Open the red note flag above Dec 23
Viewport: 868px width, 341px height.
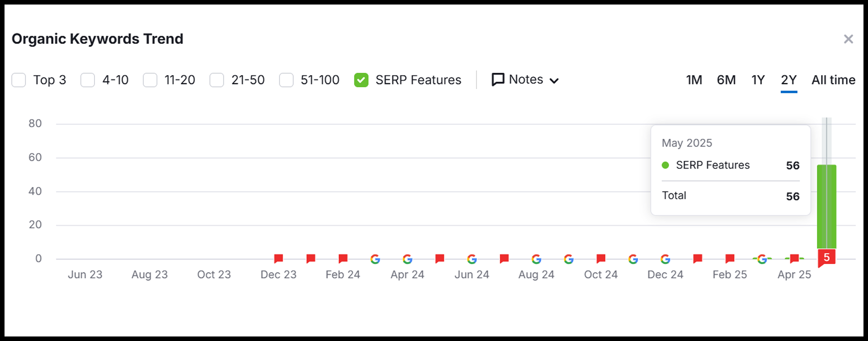278,259
